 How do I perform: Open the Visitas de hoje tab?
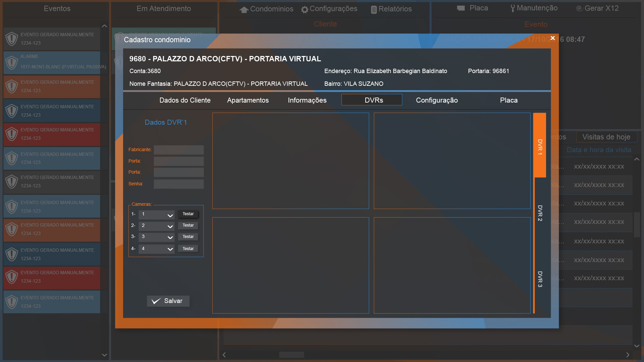pos(606,137)
